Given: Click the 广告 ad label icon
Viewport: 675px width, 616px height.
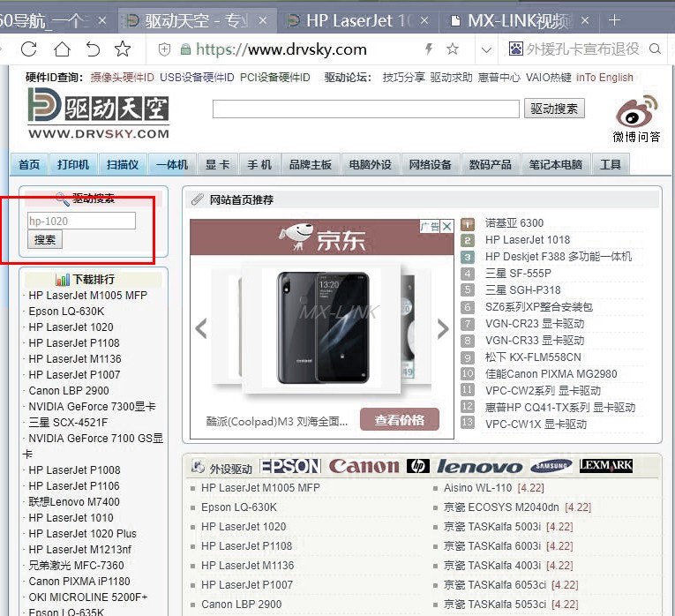Looking at the screenshot, I should [x=430, y=226].
